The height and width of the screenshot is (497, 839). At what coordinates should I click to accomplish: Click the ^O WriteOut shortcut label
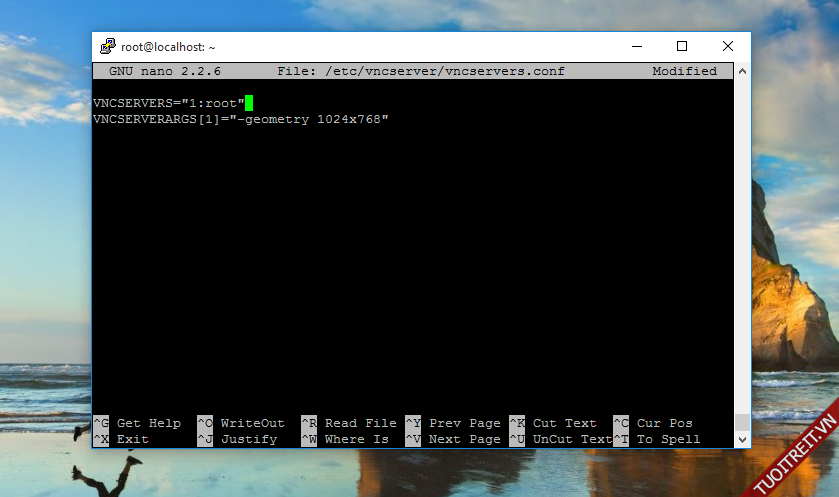241,423
